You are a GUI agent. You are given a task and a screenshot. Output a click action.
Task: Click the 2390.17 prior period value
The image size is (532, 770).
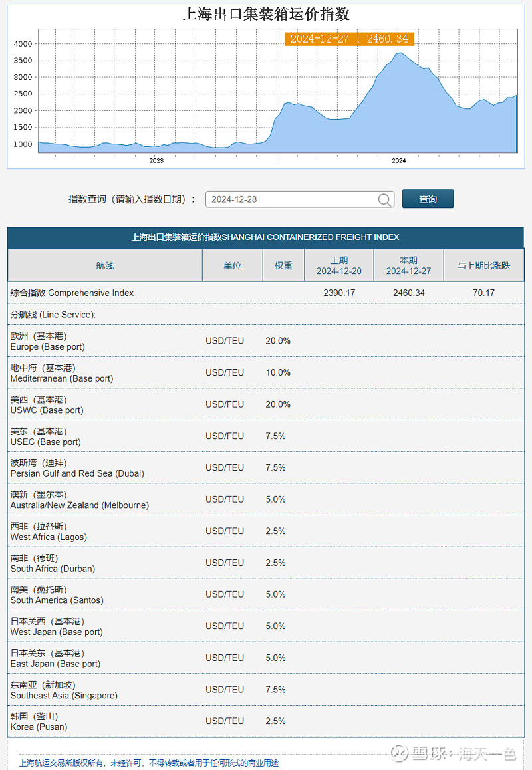pos(340,293)
